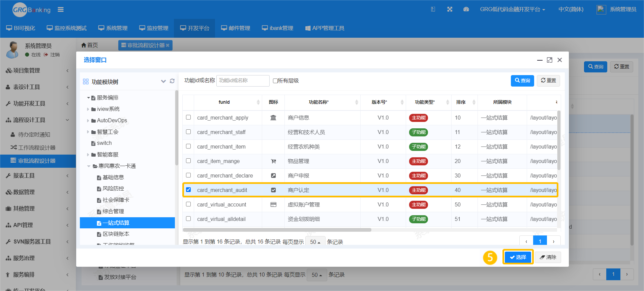Click the card icon of card_virtual_account row
This screenshot has height=291, width=644.
click(x=273, y=204)
